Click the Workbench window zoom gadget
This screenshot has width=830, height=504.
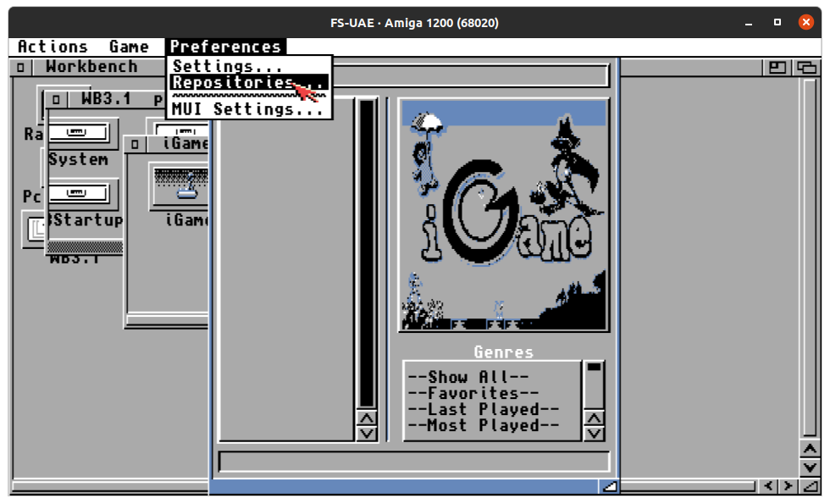[777, 67]
